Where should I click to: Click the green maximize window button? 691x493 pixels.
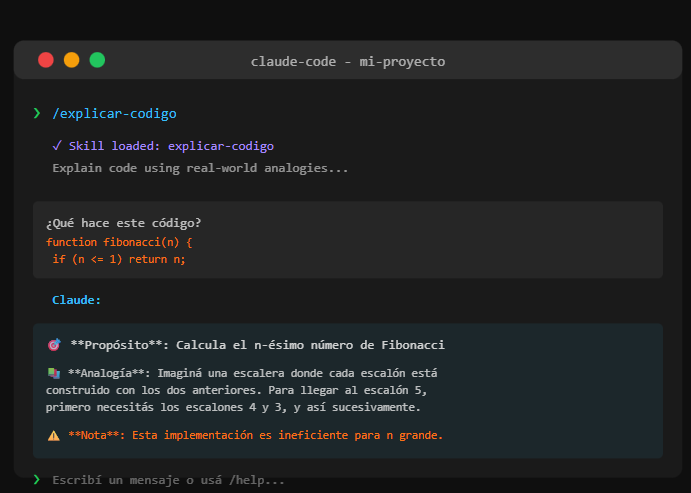pyautogui.click(x=97, y=60)
